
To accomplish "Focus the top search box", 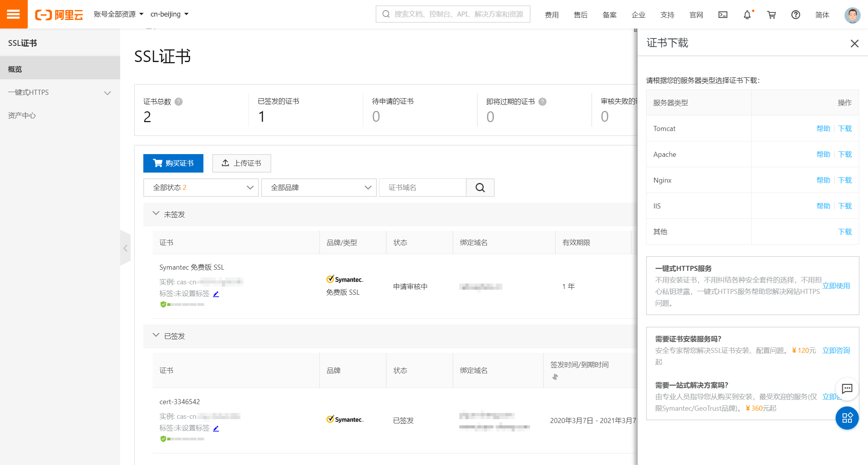I will tap(453, 14).
